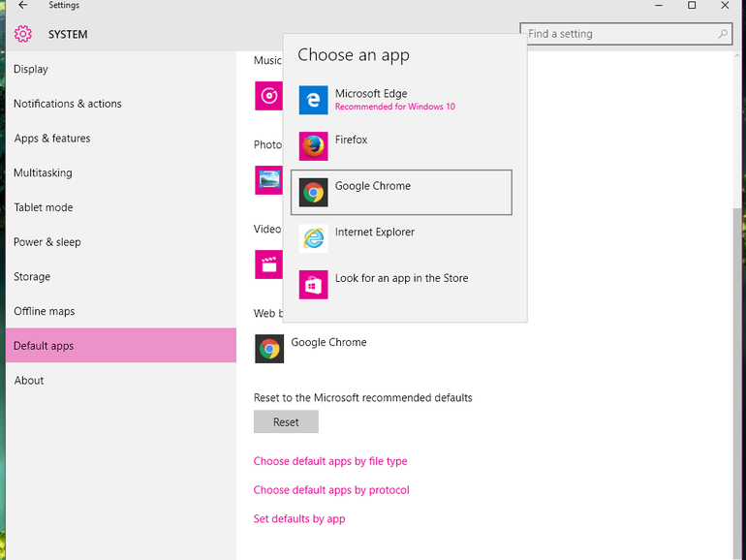Select Internet Explorer from the list
The width and height of the screenshot is (746, 560).
(401, 238)
